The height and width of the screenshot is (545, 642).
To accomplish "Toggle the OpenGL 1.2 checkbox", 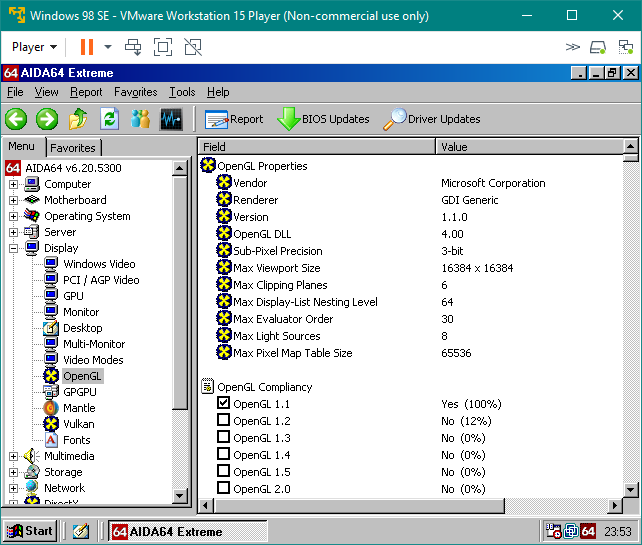I will (x=224, y=421).
